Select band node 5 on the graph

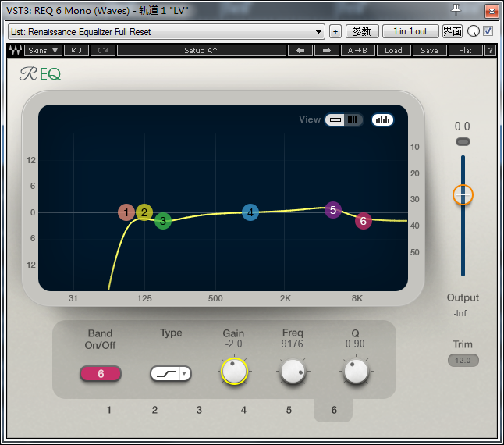333,210
